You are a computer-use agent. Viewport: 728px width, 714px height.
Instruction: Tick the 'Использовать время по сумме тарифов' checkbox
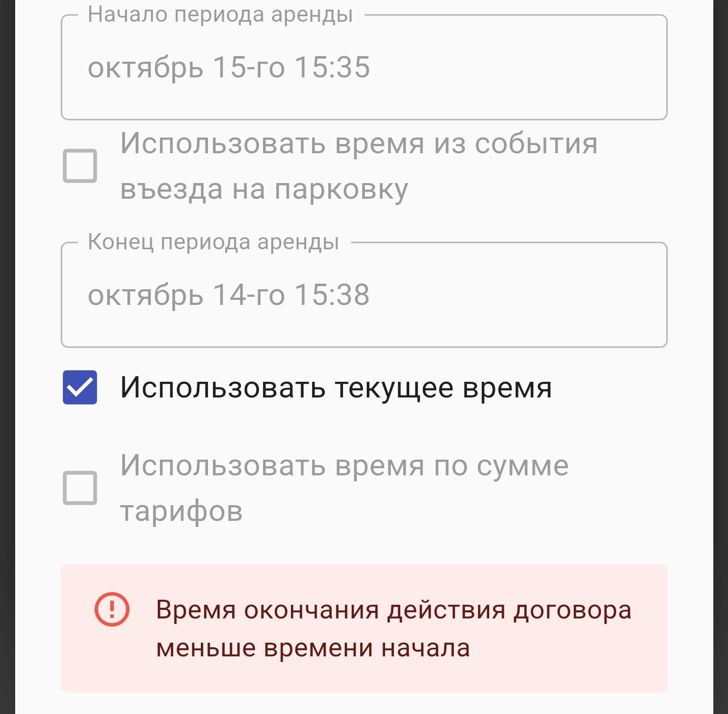click(x=80, y=488)
